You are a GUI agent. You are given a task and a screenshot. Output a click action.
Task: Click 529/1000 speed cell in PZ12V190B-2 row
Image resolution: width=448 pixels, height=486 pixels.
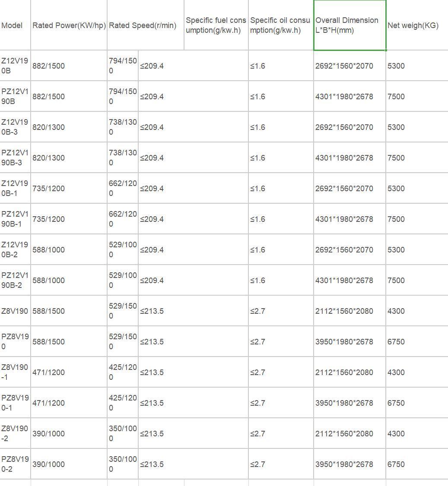click(123, 280)
